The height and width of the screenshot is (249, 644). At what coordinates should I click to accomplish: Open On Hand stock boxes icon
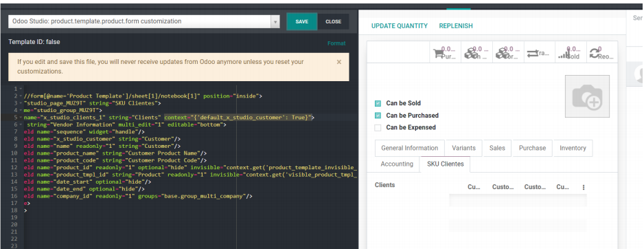470,54
